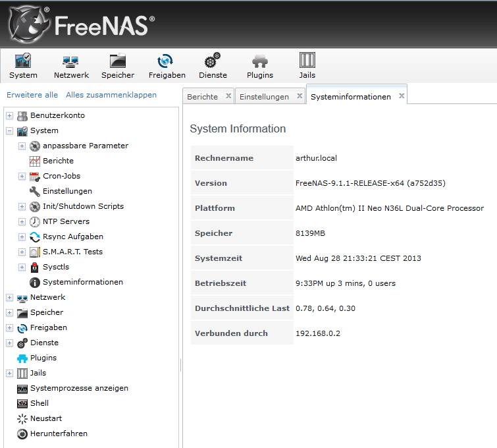Open Systemprozesse anzeigen in tree
The image size is (497, 448).
[79, 388]
